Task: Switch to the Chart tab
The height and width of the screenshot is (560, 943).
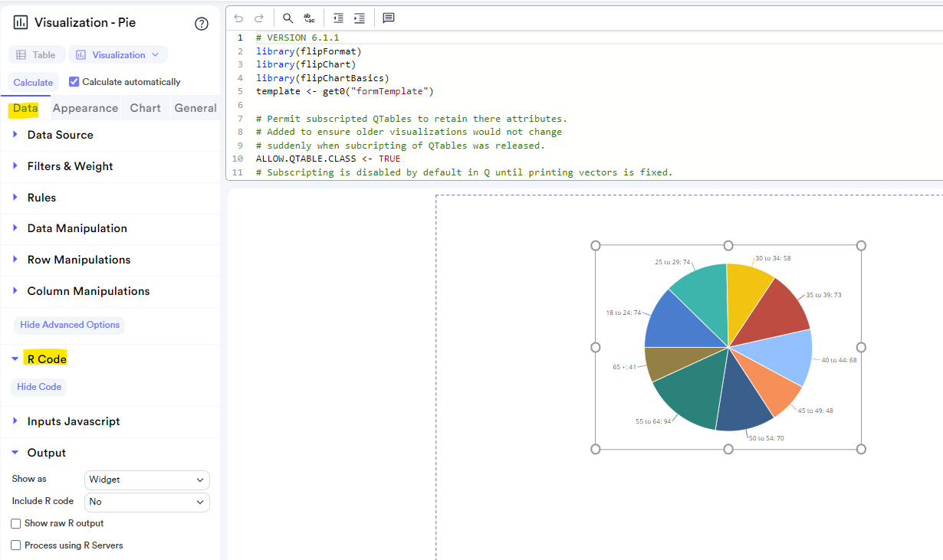Action: tap(145, 108)
